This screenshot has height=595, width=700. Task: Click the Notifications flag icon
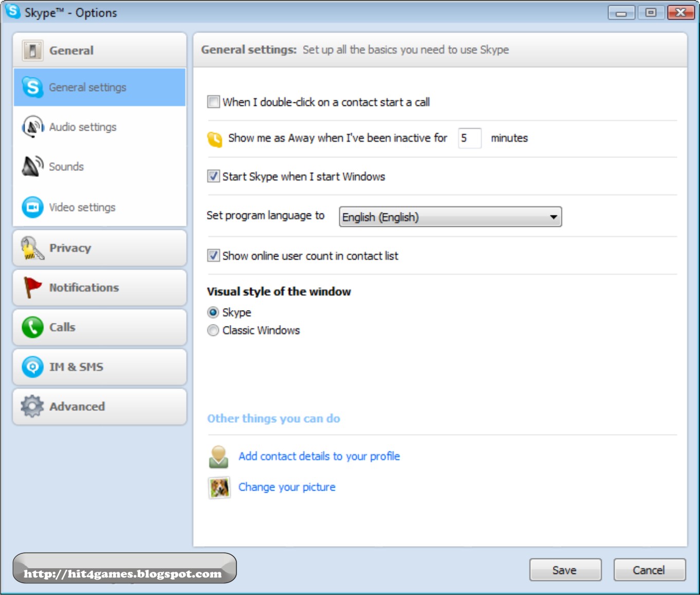[x=32, y=287]
